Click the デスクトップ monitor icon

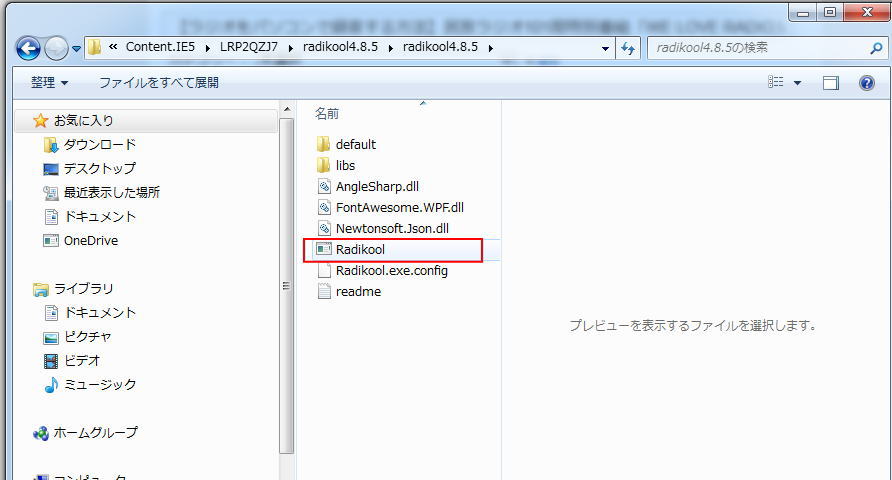pos(51,169)
